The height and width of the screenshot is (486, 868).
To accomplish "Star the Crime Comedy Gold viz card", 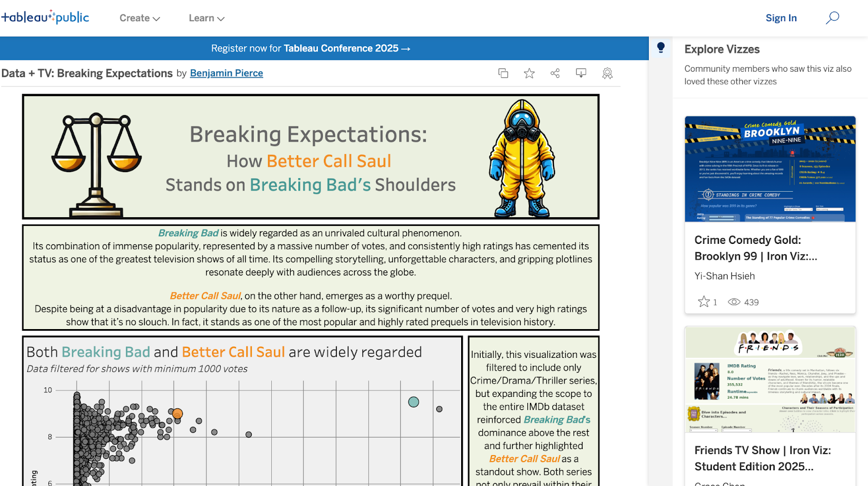I will click(704, 302).
